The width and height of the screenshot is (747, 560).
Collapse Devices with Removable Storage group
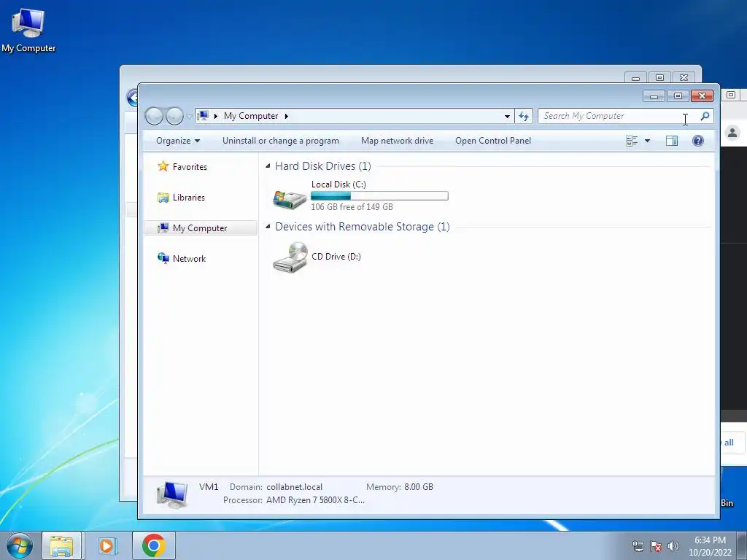[x=268, y=227]
